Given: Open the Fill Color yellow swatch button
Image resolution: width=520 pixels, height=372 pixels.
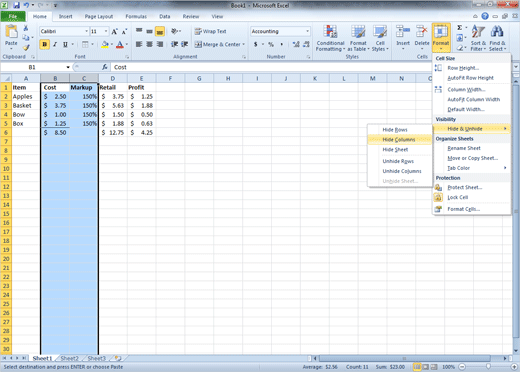Looking at the screenshot, I should 105,44.
